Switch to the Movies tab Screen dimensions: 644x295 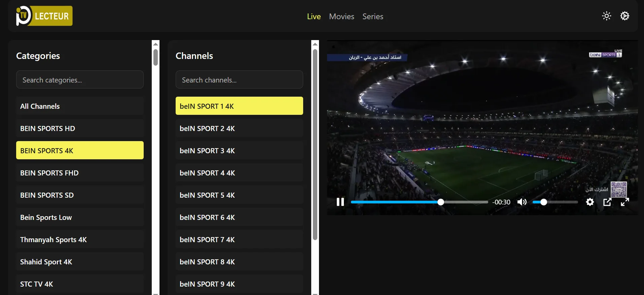click(x=342, y=17)
